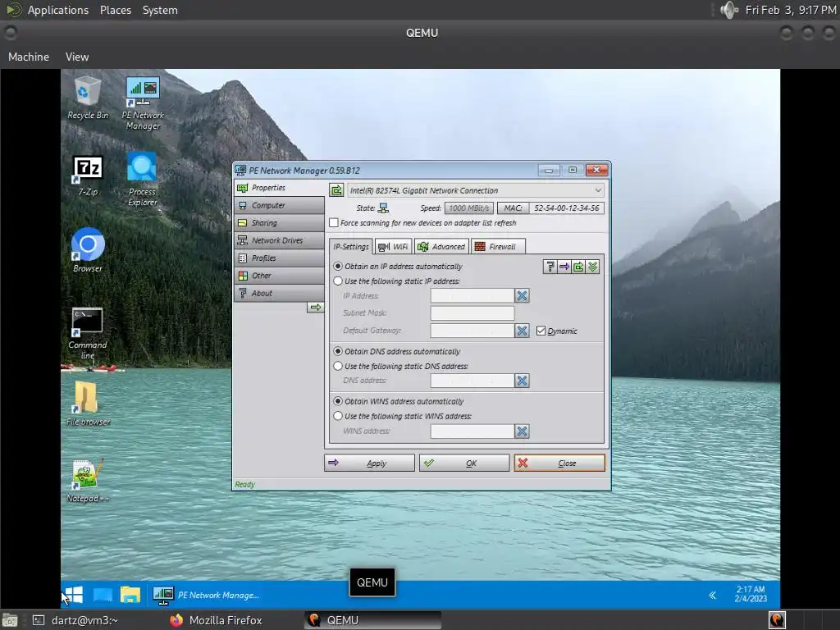Viewport: 840px width, 630px height.
Task: Open the Sharing sidebar section
Action: [x=279, y=223]
